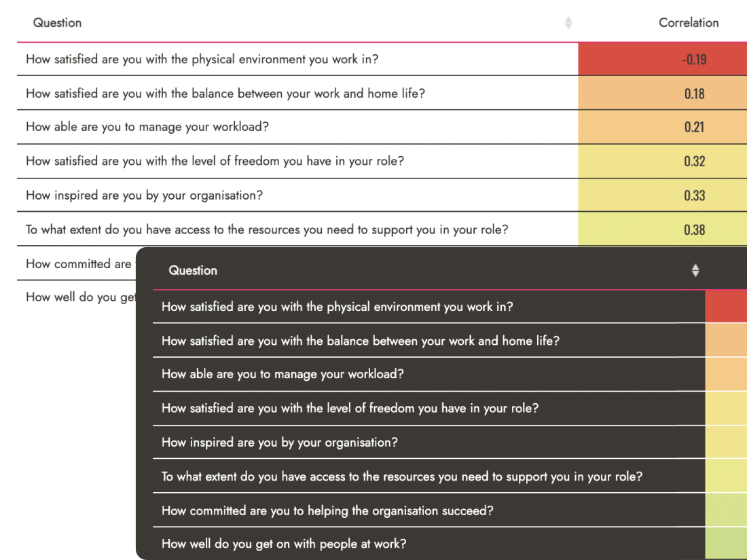Viewport: 747px width, 560px height.
Task: Pick the 0.32 correlation cell
Action: pos(694,162)
